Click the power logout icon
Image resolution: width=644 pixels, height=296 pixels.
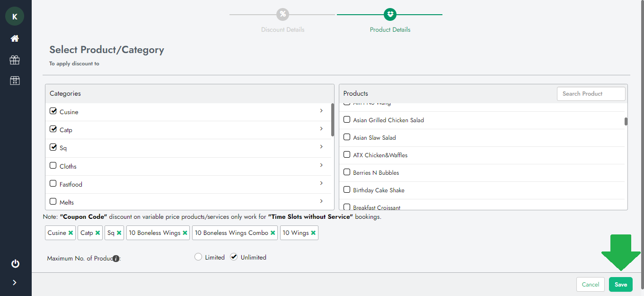click(x=15, y=263)
